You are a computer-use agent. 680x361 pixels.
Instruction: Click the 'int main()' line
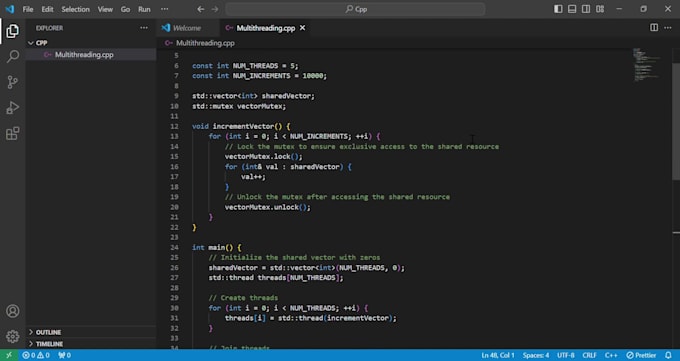pos(217,247)
